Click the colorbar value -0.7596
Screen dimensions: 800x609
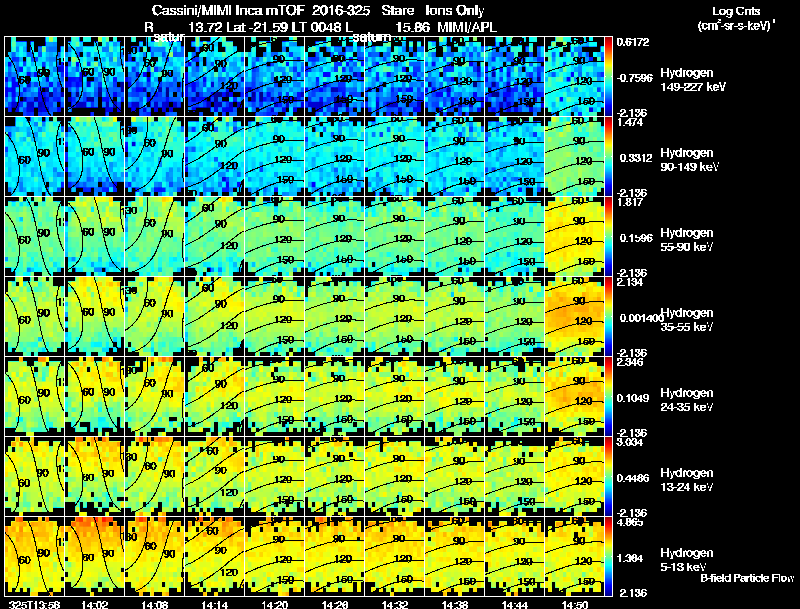pyautogui.click(x=635, y=78)
